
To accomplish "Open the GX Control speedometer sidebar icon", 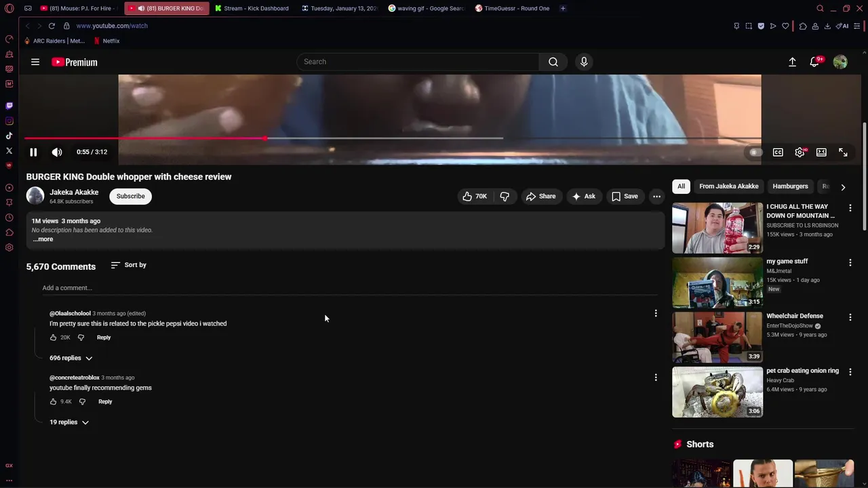I will (x=9, y=39).
